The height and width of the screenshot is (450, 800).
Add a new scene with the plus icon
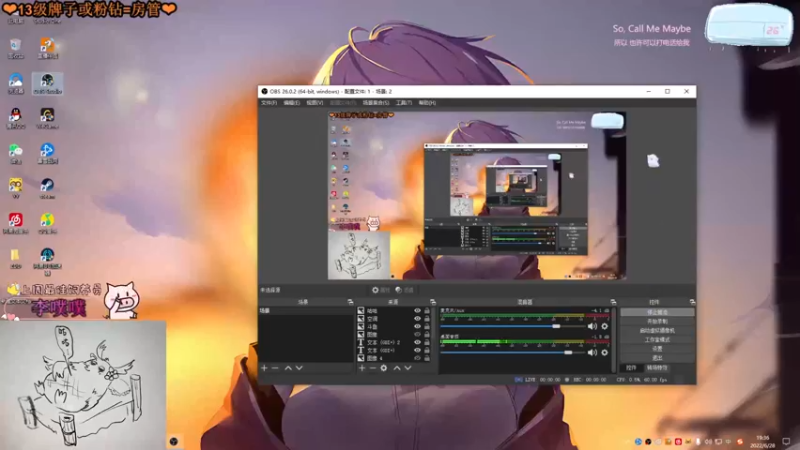(x=264, y=368)
